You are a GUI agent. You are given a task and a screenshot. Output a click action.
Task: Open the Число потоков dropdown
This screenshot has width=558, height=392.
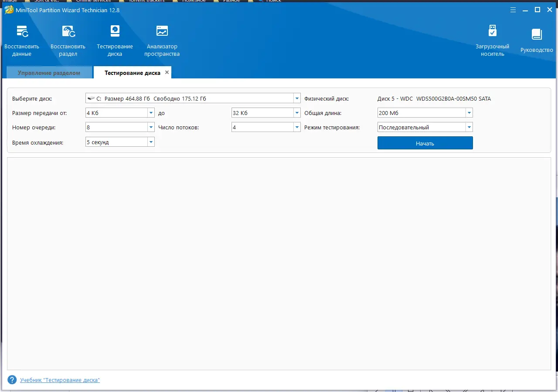(266, 127)
